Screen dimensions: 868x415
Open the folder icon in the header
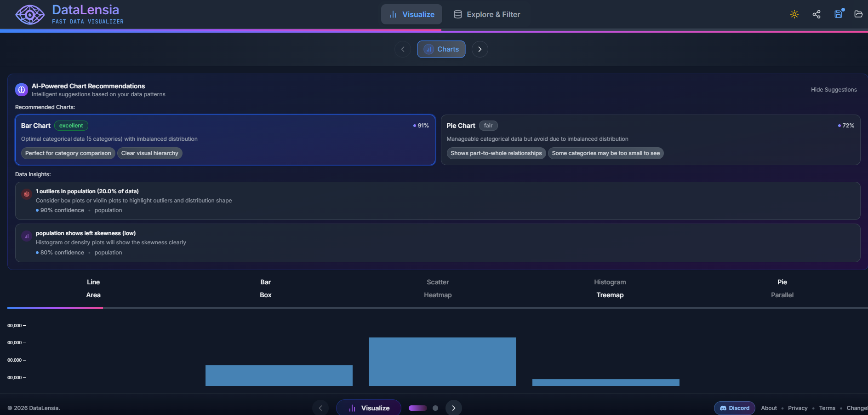[858, 14]
